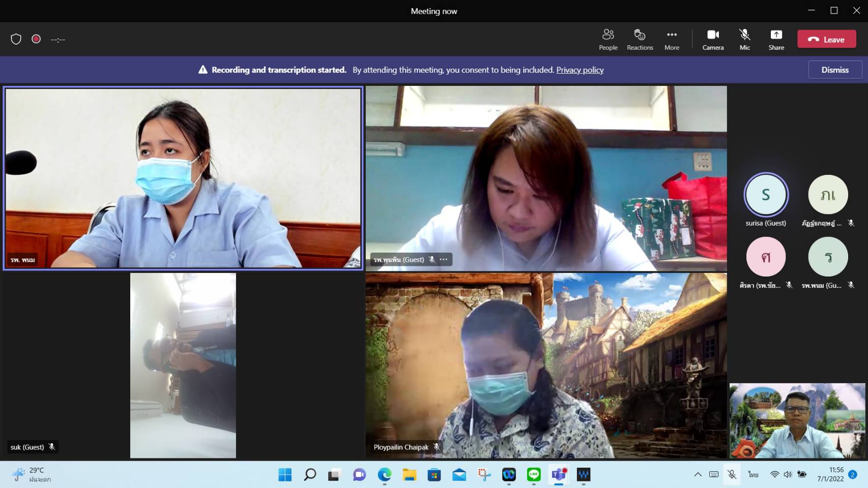
Task: Click the red recording indicator
Action: [36, 39]
